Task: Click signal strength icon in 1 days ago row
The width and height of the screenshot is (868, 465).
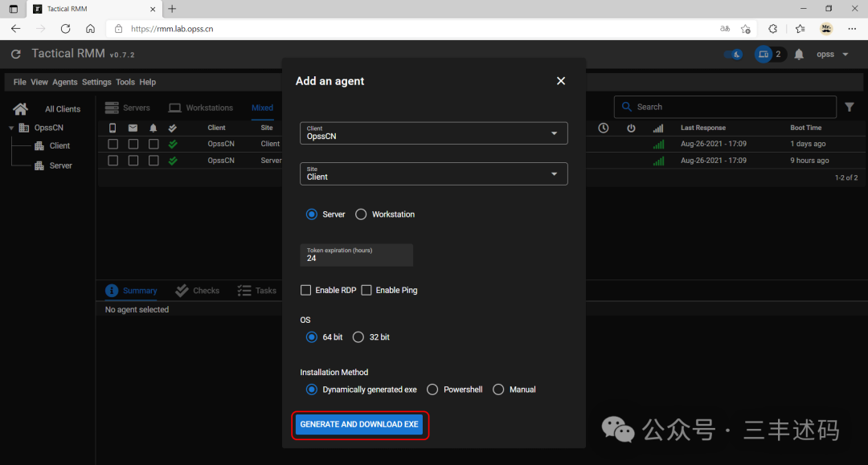Action: tap(658, 144)
